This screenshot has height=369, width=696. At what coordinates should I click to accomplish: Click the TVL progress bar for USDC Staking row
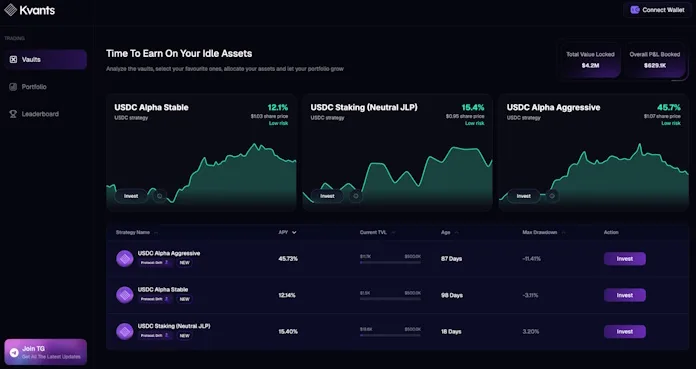tap(391, 335)
